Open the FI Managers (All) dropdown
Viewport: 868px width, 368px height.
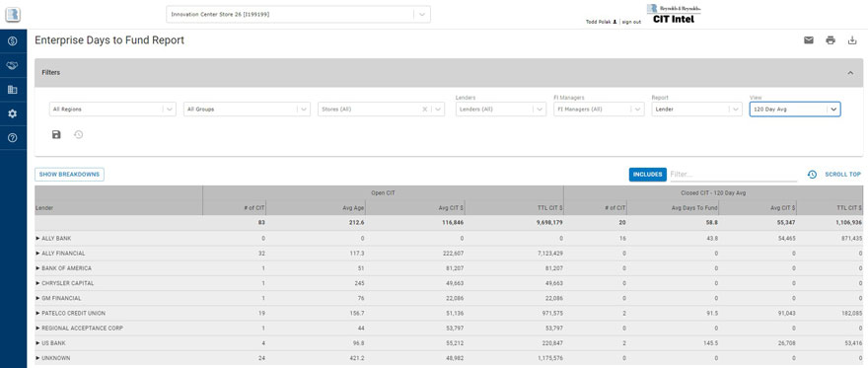click(599, 110)
